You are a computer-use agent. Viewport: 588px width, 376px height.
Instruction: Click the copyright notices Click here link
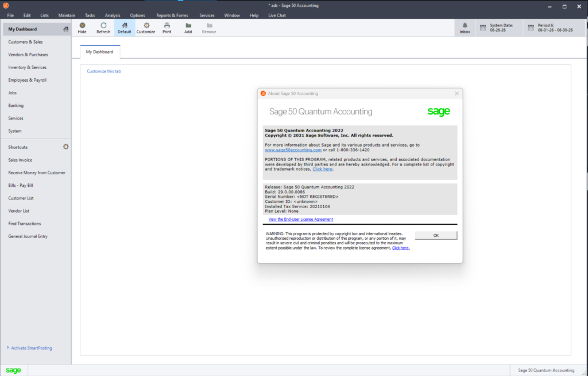tap(323, 169)
